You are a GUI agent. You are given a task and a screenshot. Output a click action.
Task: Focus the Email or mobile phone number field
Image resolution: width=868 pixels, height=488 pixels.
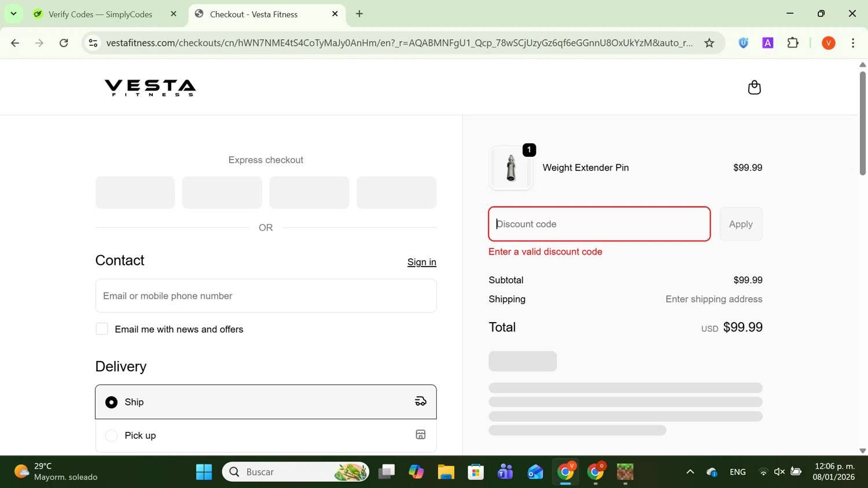coord(266,296)
